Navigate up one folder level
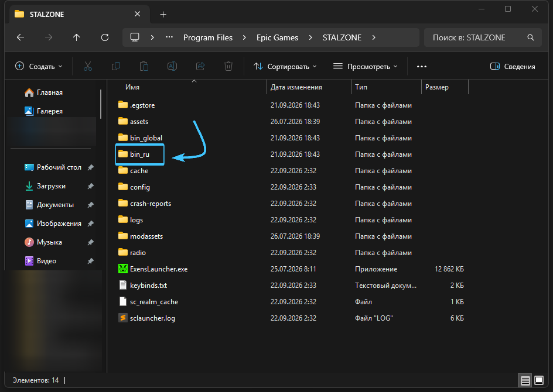 click(77, 37)
